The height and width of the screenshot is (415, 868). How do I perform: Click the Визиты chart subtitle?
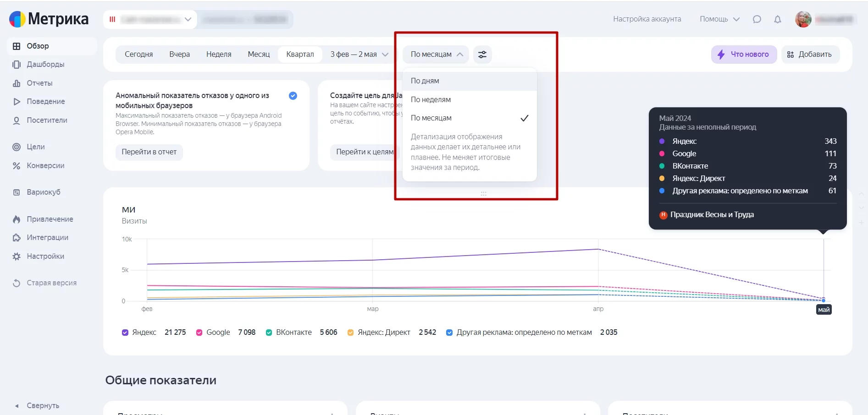pos(134,221)
